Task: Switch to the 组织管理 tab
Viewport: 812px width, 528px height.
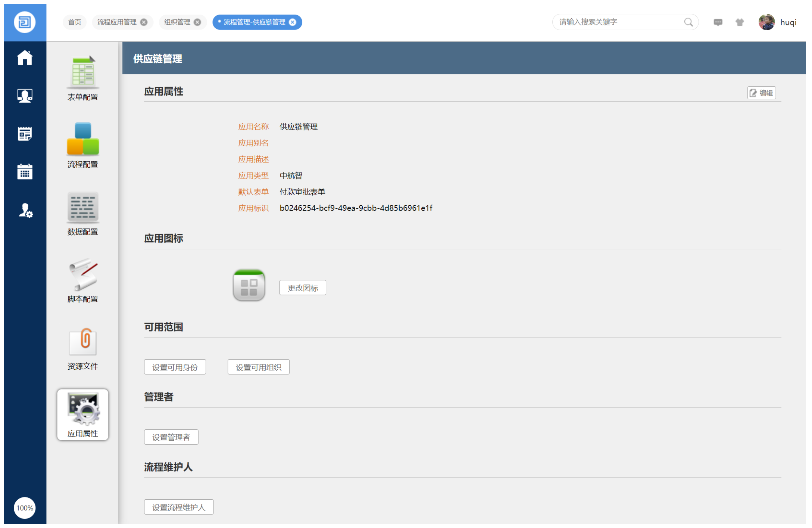Action: tap(177, 22)
